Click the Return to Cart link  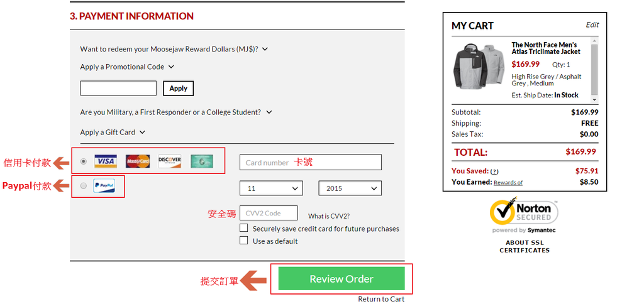pyautogui.click(x=381, y=299)
